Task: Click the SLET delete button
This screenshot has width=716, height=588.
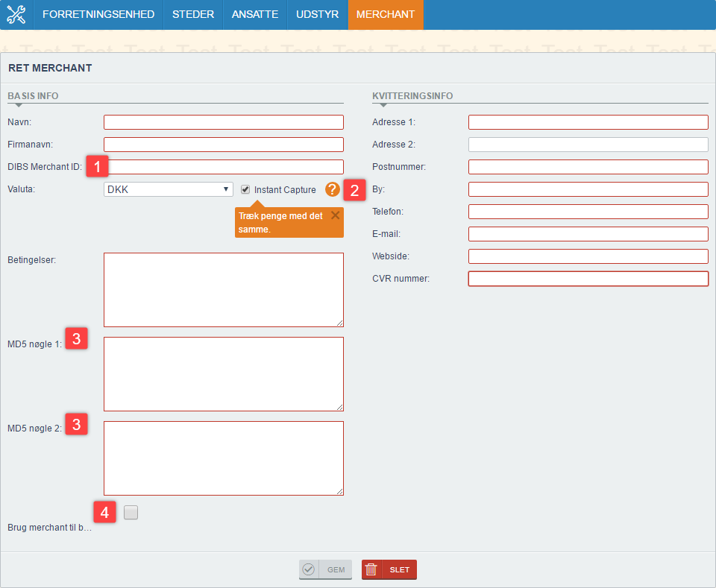Action: (x=389, y=569)
